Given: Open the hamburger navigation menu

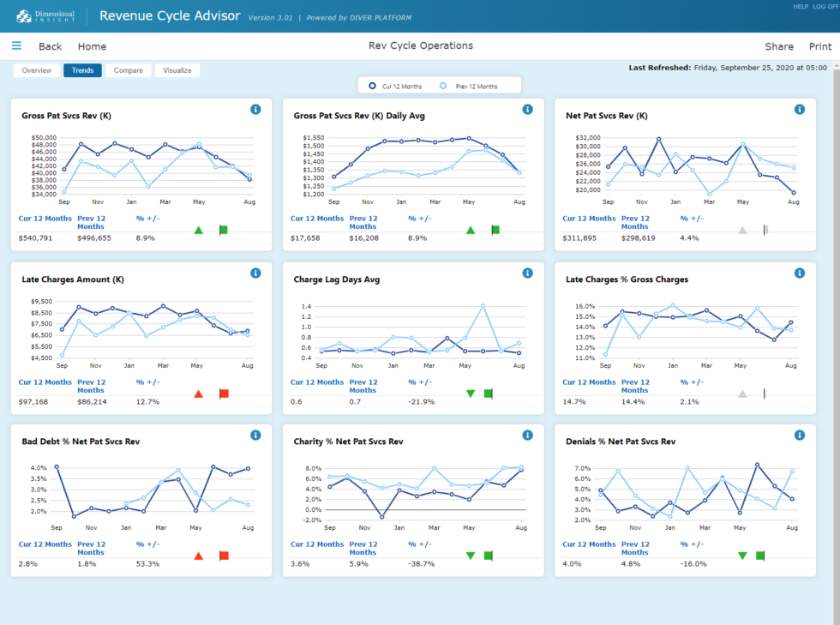Looking at the screenshot, I should click(x=15, y=45).
